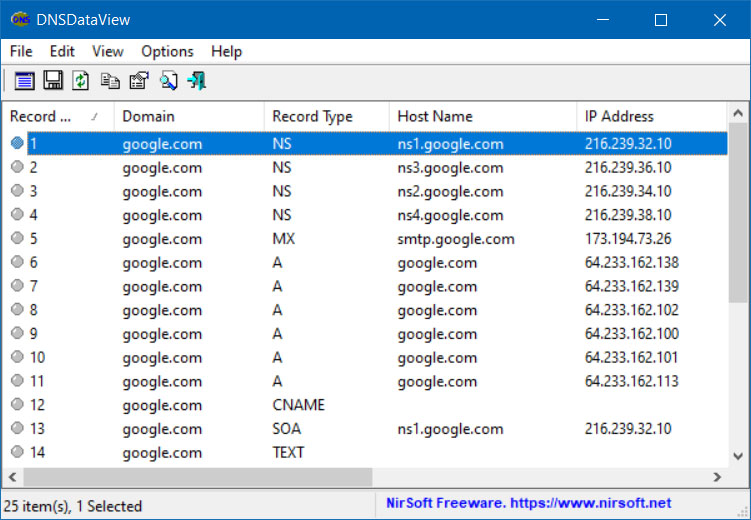Maximize the DNSDataView window
This screenshot has height=520, width=751.
pyautogui.click(x=661, y=20)
